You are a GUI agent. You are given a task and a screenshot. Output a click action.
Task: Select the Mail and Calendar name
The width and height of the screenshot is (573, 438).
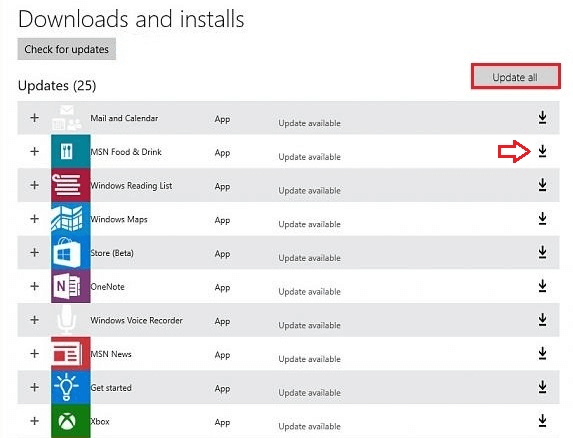tap(124, 118)
